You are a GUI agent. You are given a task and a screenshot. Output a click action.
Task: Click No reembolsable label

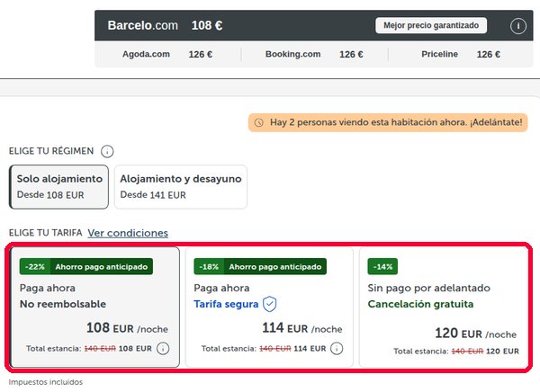(x=63, y=304)
